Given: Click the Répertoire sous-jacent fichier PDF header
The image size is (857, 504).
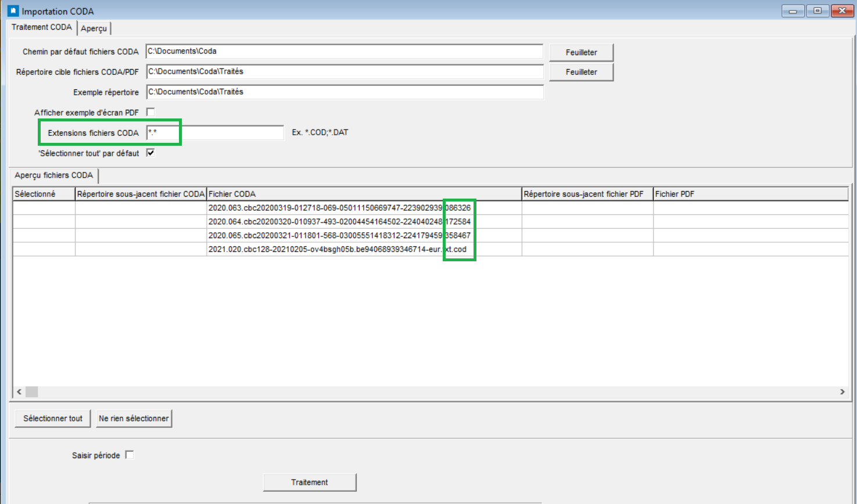Looking at the screenshot, I should coord(587,194).
